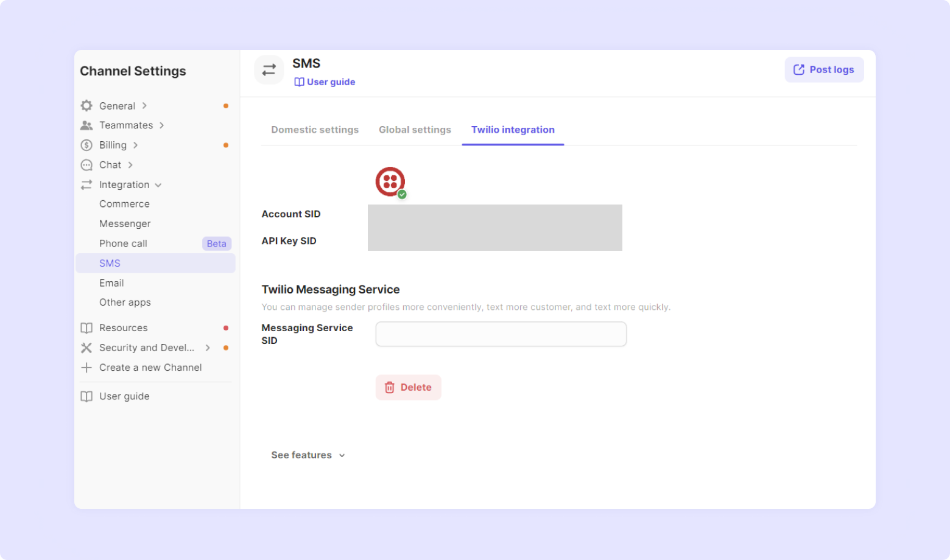Open the sidebar User guide
Image resolution: width=950 pixels, height=560 pixels.
[124, 396]
